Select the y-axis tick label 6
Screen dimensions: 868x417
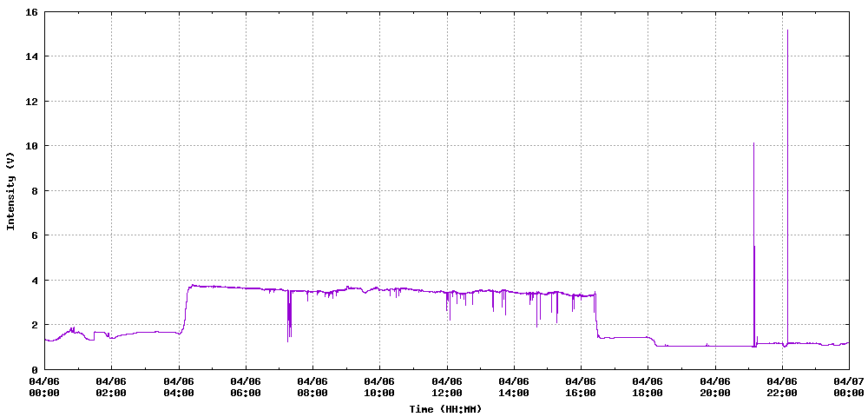point(35,235)
